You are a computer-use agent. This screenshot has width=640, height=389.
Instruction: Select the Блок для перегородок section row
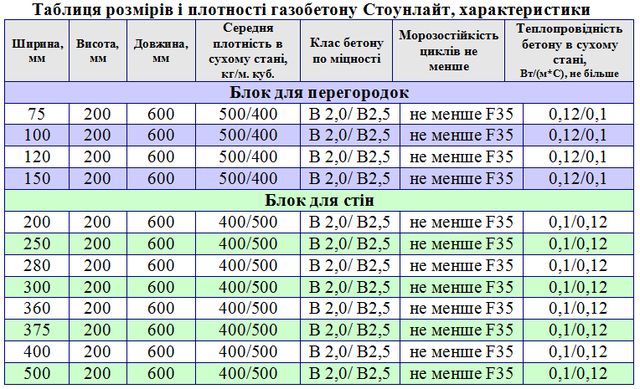click(319, 93)
